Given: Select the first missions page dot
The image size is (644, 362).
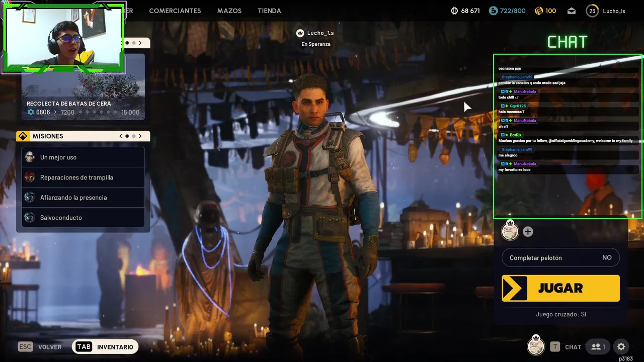Looking at the screenshot, I should click(127, 136).
